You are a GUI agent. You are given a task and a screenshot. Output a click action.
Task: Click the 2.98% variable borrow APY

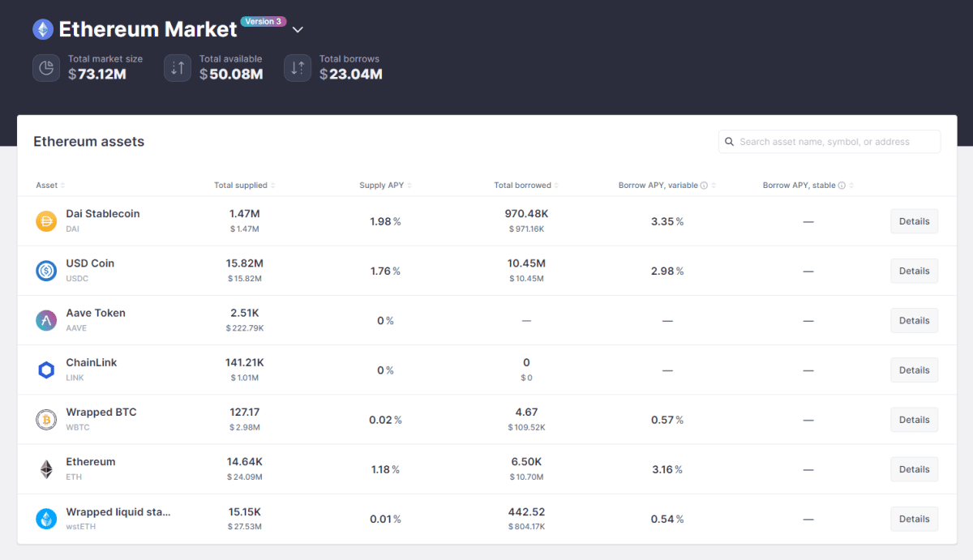click(667, 271)
